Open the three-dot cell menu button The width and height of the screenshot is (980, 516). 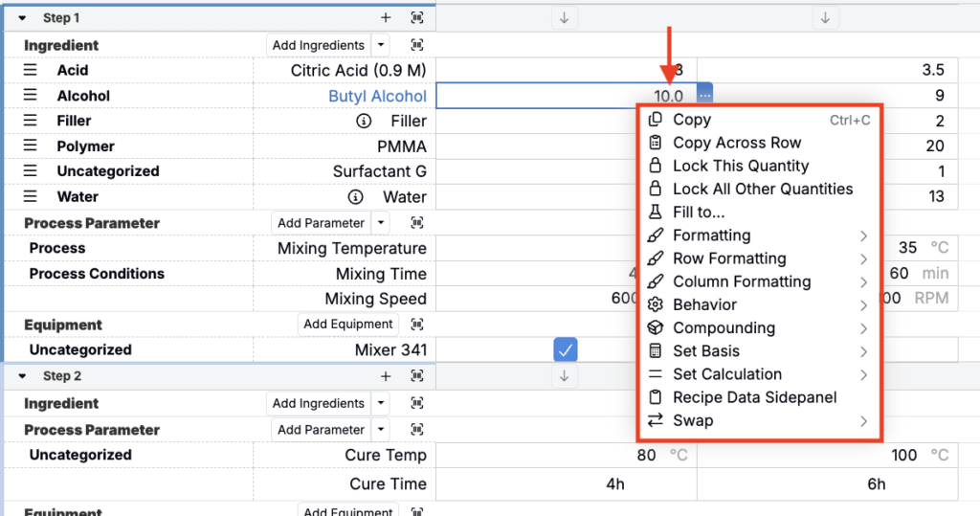click(x=704, y=95)
